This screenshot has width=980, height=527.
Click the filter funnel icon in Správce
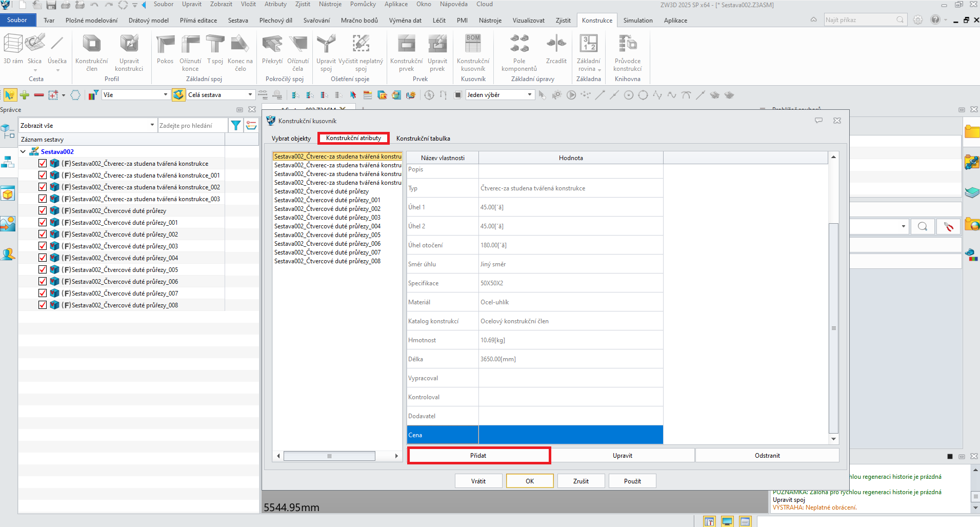pos(236,125)
